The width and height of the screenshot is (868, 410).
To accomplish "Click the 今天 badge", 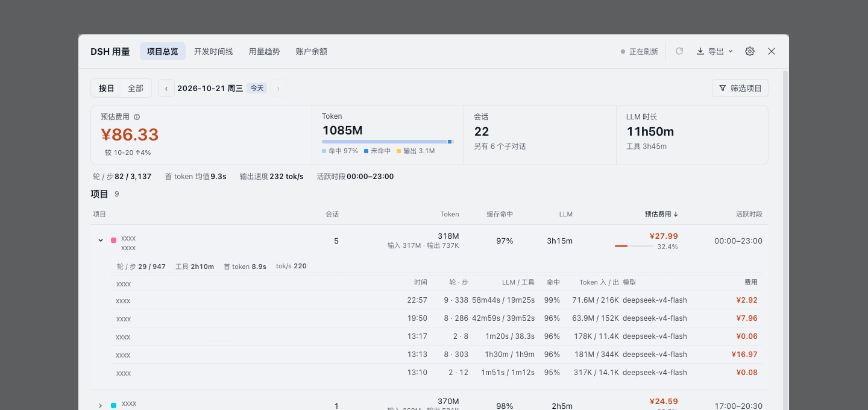I will [257, 88].
